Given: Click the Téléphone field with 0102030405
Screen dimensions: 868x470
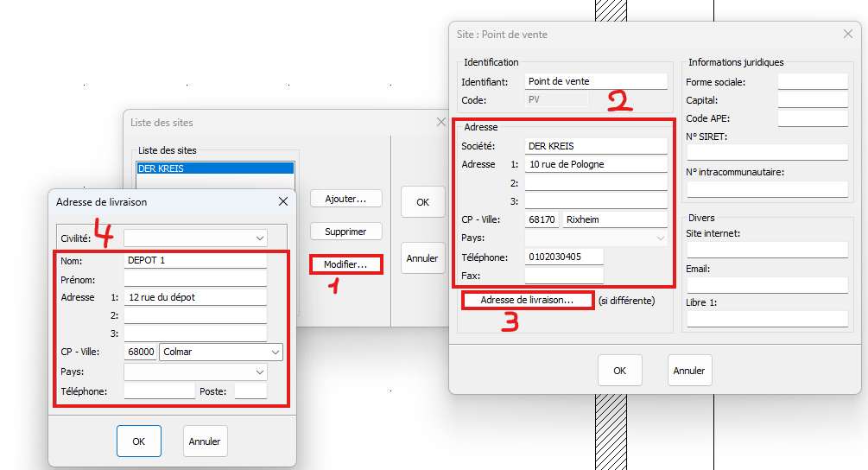Looking at the screenshot, I should click(x=563, y=257).
